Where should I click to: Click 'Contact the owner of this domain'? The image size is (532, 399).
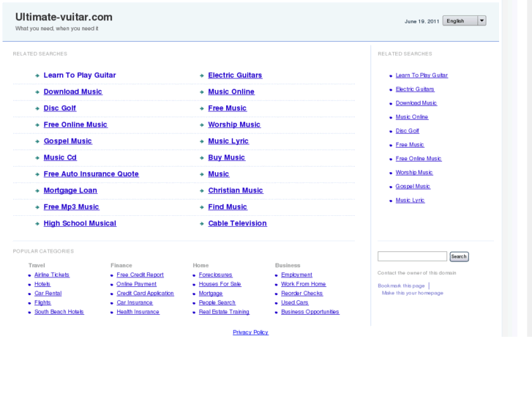[417, 273]
